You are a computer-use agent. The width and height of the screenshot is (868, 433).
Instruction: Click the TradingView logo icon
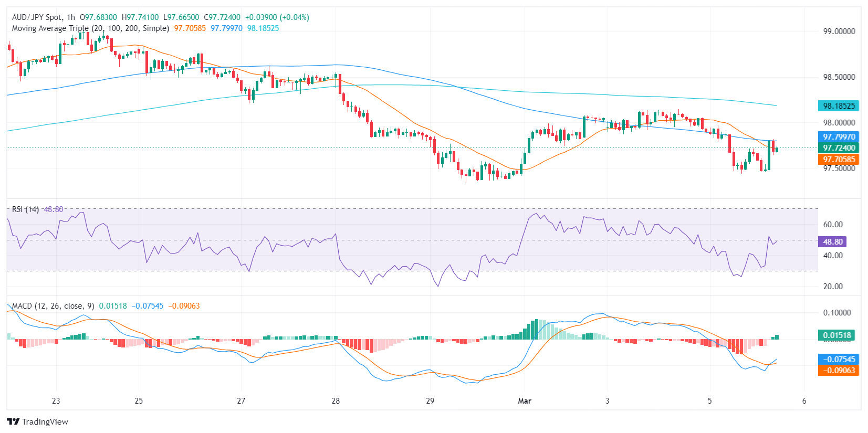tap(13, 421)
